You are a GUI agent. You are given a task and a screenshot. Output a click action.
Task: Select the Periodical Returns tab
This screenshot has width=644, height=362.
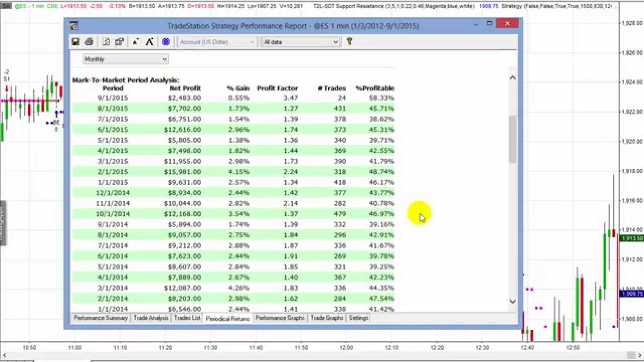(x=227, y=318)
